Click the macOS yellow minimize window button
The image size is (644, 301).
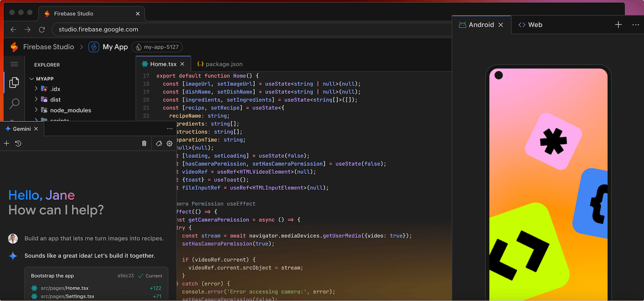tap(21, 12)
